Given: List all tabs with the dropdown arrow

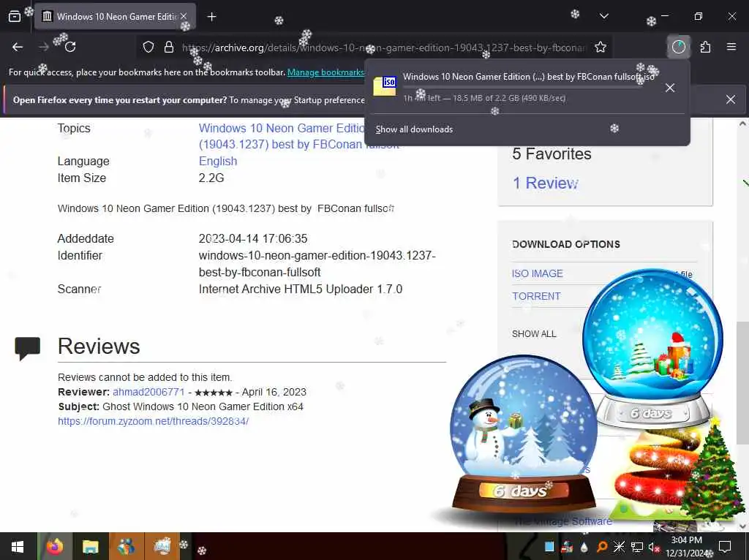Looking at the screenshot, I should click(603, 16).
